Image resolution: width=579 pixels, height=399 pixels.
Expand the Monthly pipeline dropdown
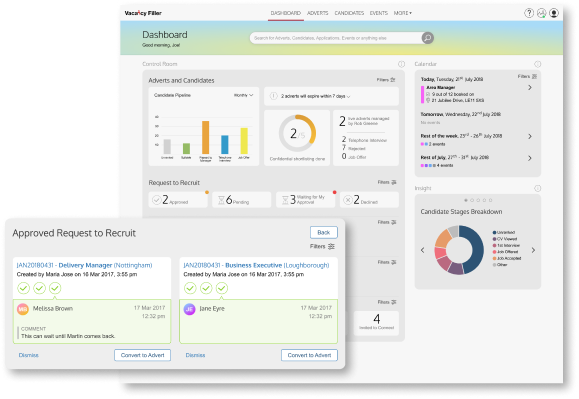[243, 95]
